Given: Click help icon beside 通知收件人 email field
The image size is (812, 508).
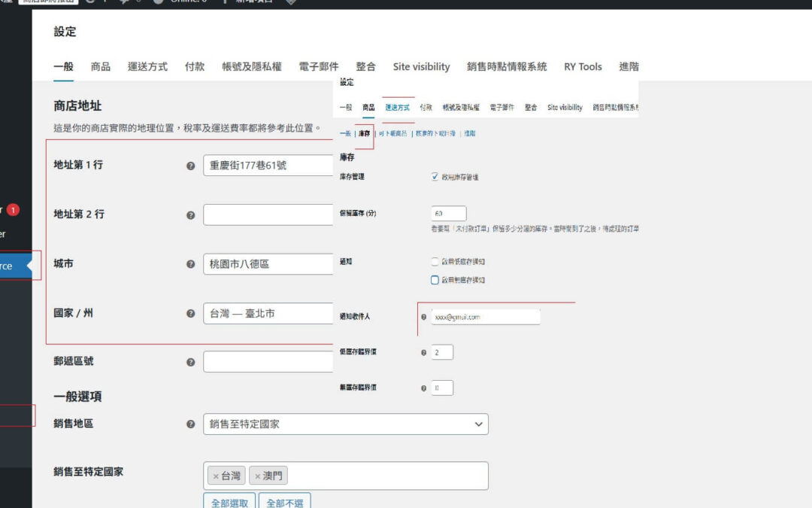Looking at the screenshot, I should point(423,317).
